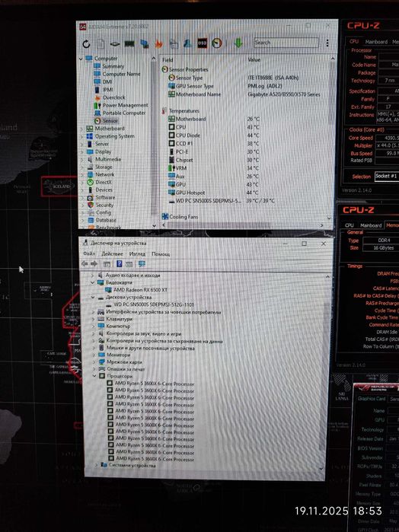Switch to Mainboard tab in upper CPU-Z window

coord(376,42)
